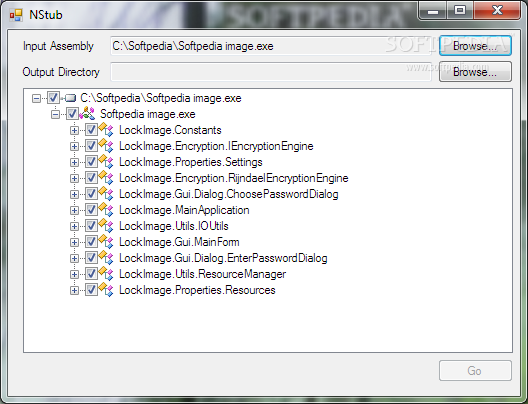Image resolution: width=528 pixels, height=404 pixels.
Task: Toggle the Softpedia image.exe assembly checkbox
Action: [x=72, y=114]
